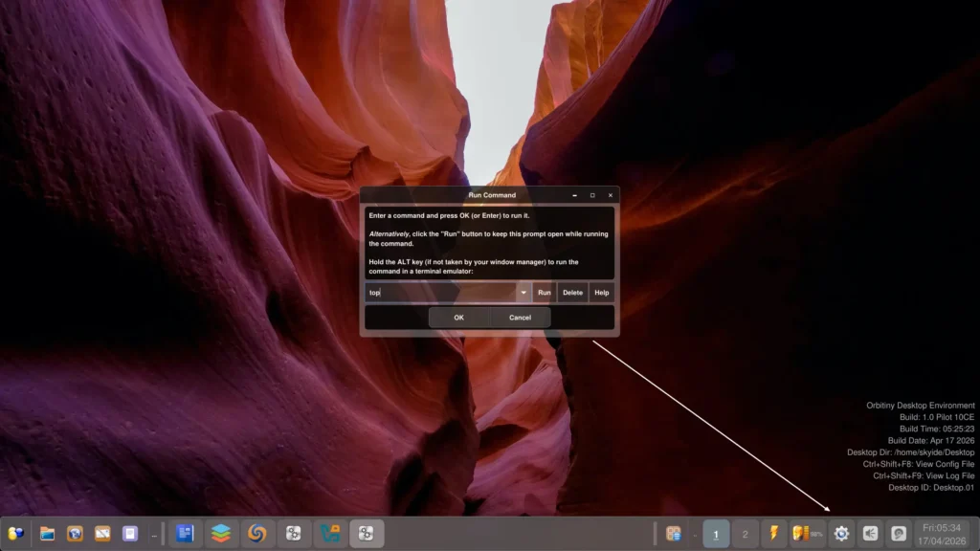The image size is (980, 551).
Task: Open the orange swirl app in taskbar
Action: (257, 534)
